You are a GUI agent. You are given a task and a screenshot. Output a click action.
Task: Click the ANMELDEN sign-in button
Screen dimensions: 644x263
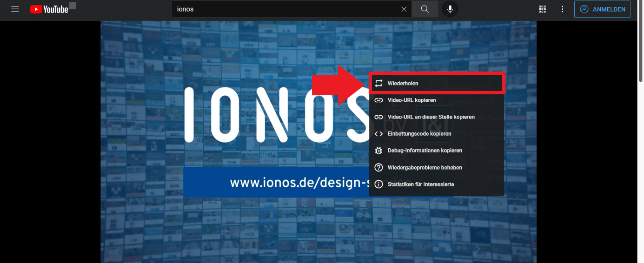coord(602,9)
